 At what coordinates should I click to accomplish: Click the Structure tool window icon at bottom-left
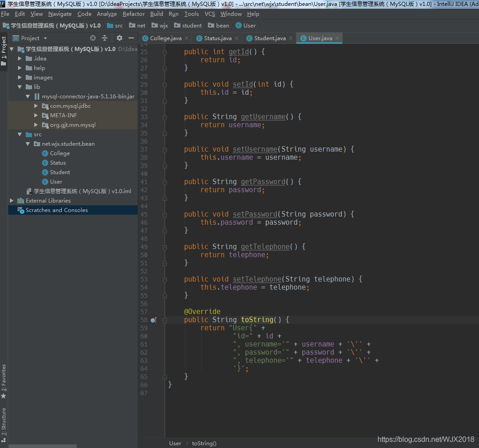(x=4, y=440)
